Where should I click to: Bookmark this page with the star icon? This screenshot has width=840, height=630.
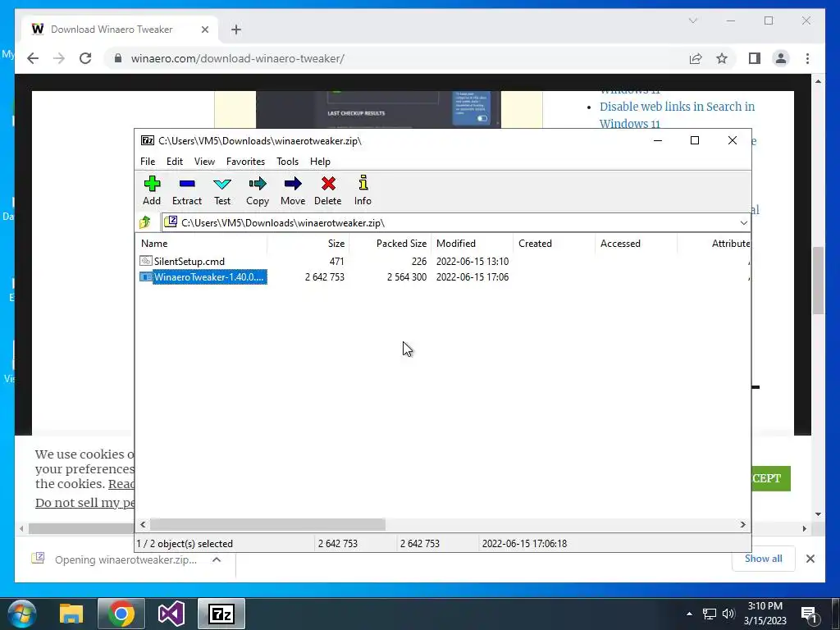(722, 58)
